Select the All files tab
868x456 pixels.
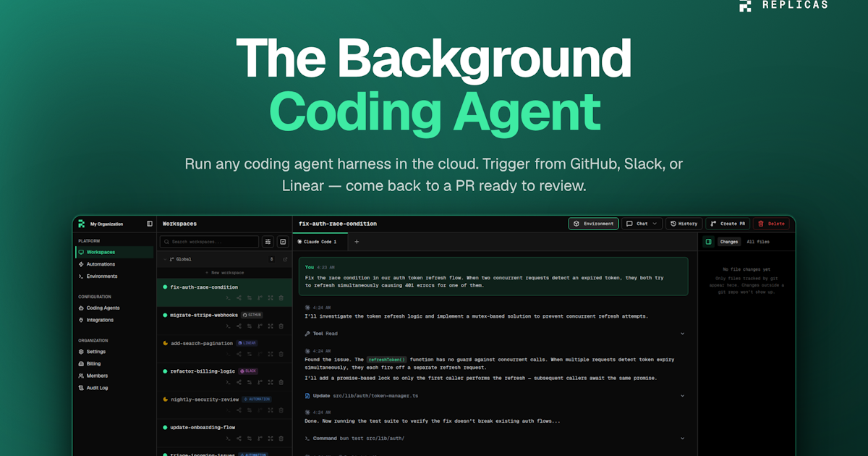coord(758,242)
